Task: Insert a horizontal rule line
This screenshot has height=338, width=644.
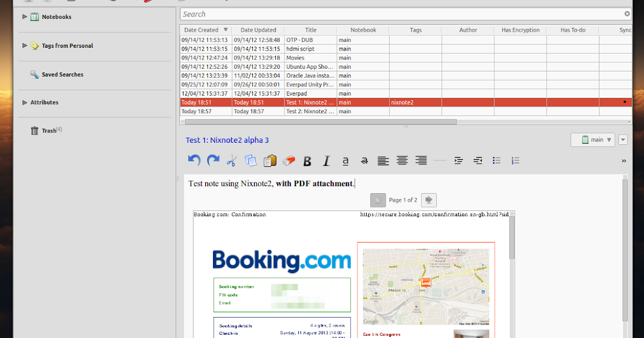Action: [x=440, y=160]
